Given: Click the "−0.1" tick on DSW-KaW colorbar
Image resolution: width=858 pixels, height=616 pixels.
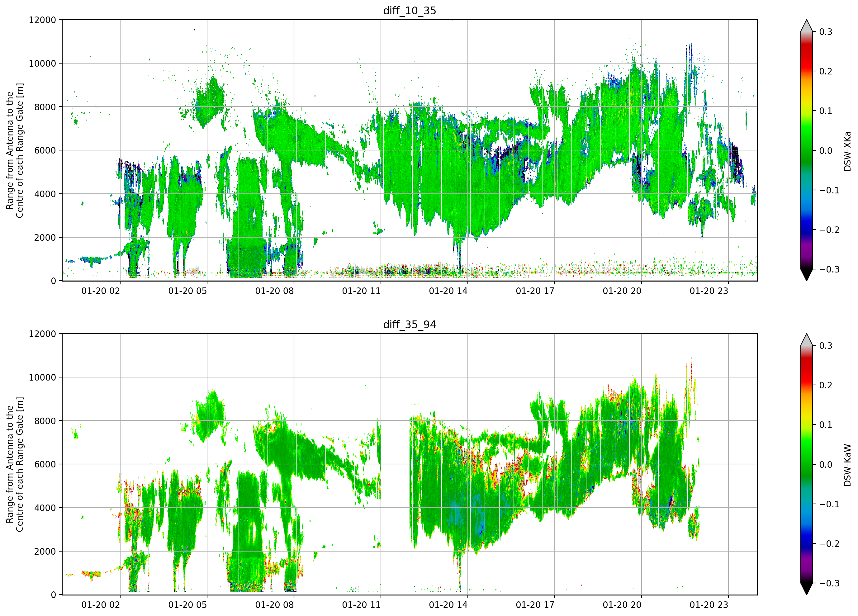Looking at the screenshot, I should click(x=829, y=505).
